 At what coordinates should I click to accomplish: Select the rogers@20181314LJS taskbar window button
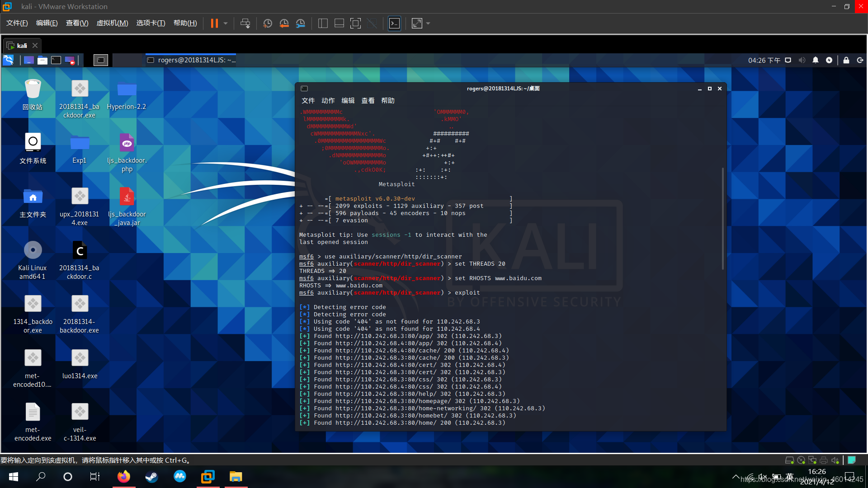coord(191,60)
